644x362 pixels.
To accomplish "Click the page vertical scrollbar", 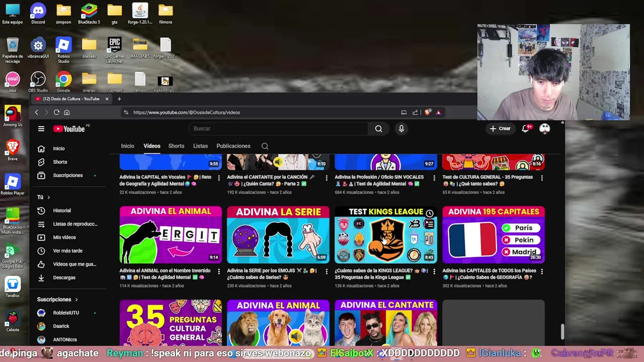I will coord(562,332).
